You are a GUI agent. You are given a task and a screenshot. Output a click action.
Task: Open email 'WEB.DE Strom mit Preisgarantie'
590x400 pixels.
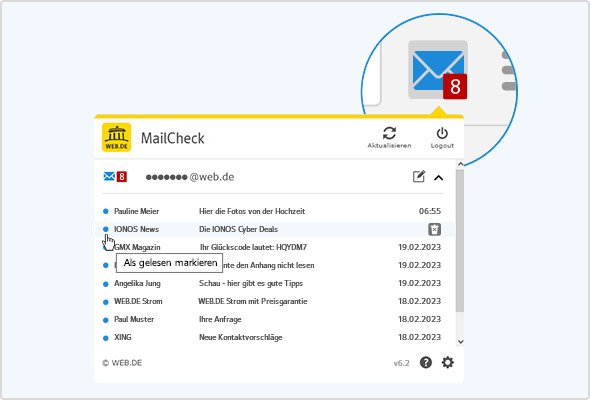pyautogui.click(x=252, y=301)
